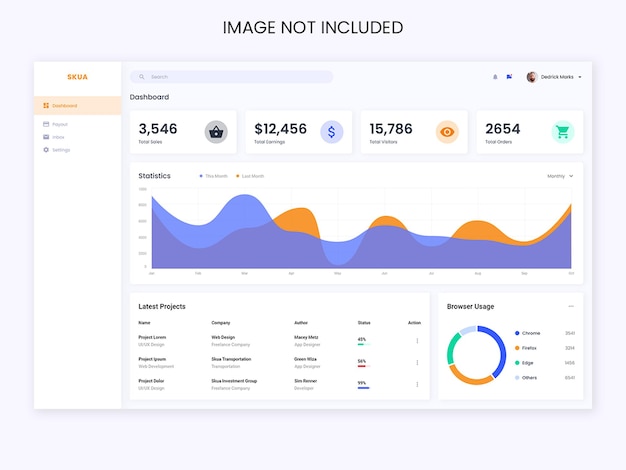Toggle the Firefox legend entry
This screenshot has width=626, height=470.
coord(526,348)
